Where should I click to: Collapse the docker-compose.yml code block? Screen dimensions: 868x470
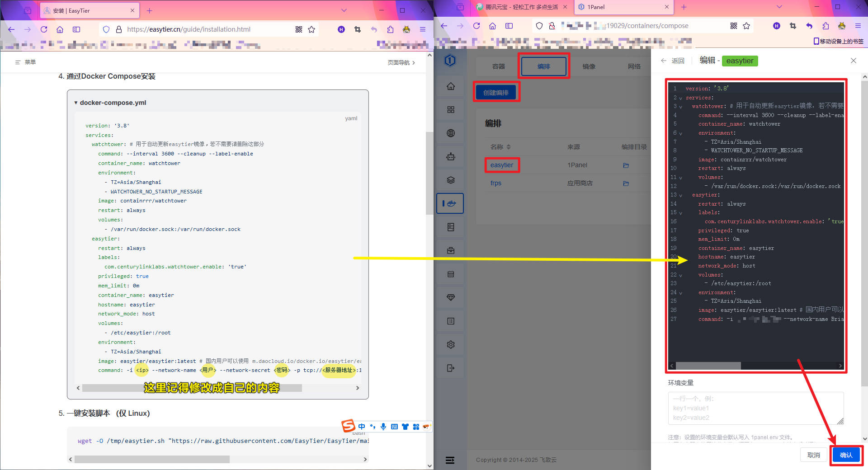76,103
